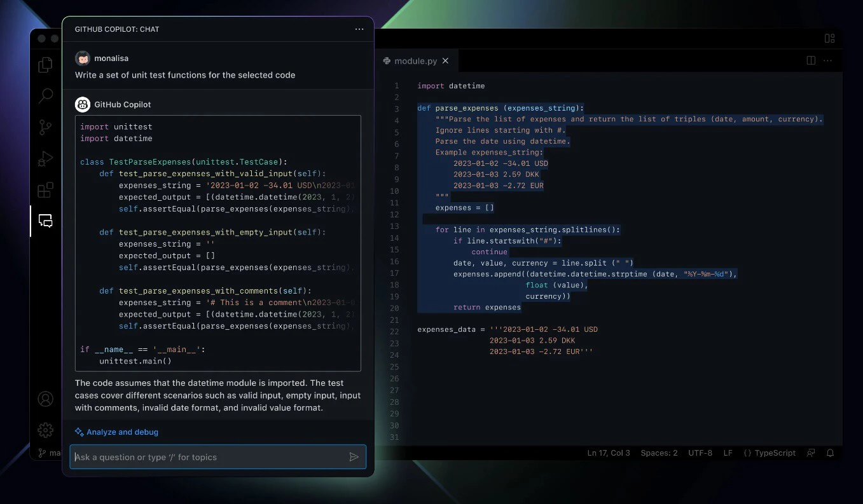This screenshot has height=504, width=863.
Task: Click 'def test_parse_expenses_with_valid_input' in chat
Action: 212,174
